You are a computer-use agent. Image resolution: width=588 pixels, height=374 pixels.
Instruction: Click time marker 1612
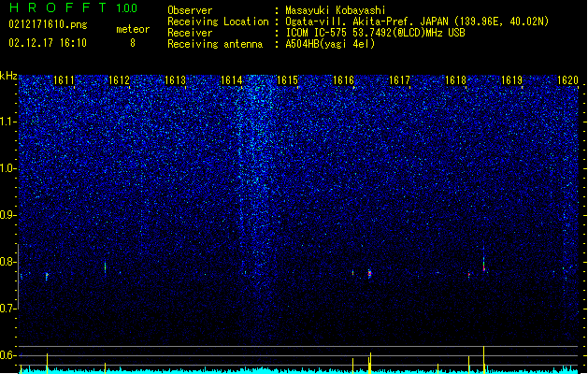point(120,80)
